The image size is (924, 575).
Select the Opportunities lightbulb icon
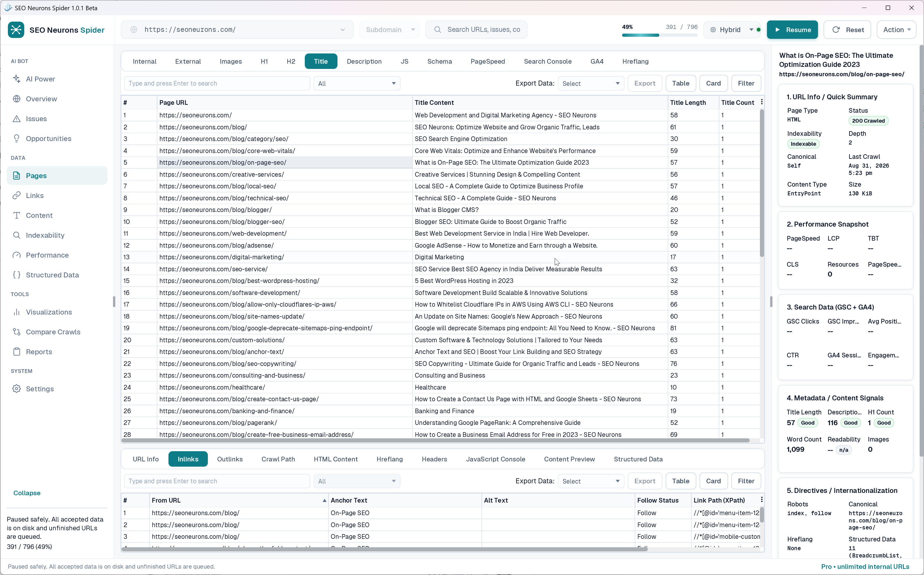(16, 138)
